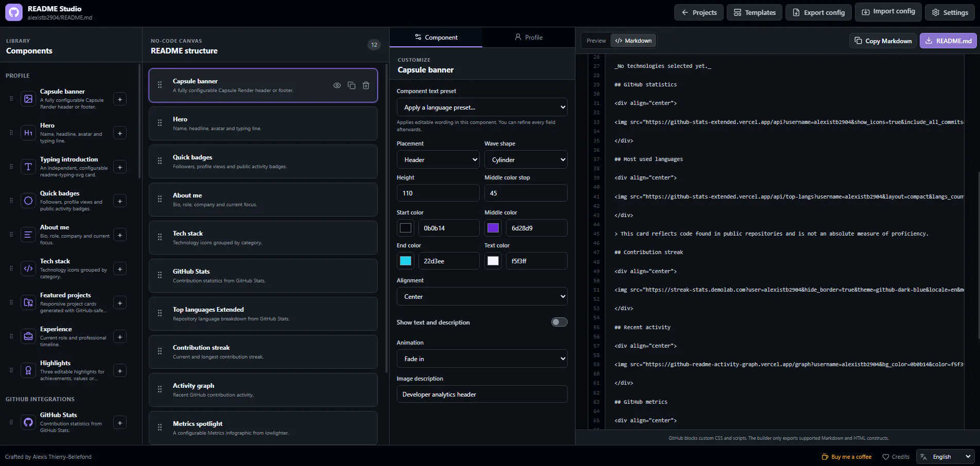Click the Featured projects folder icon
This screenshot has height=466, width=980.
click(28, 302)
